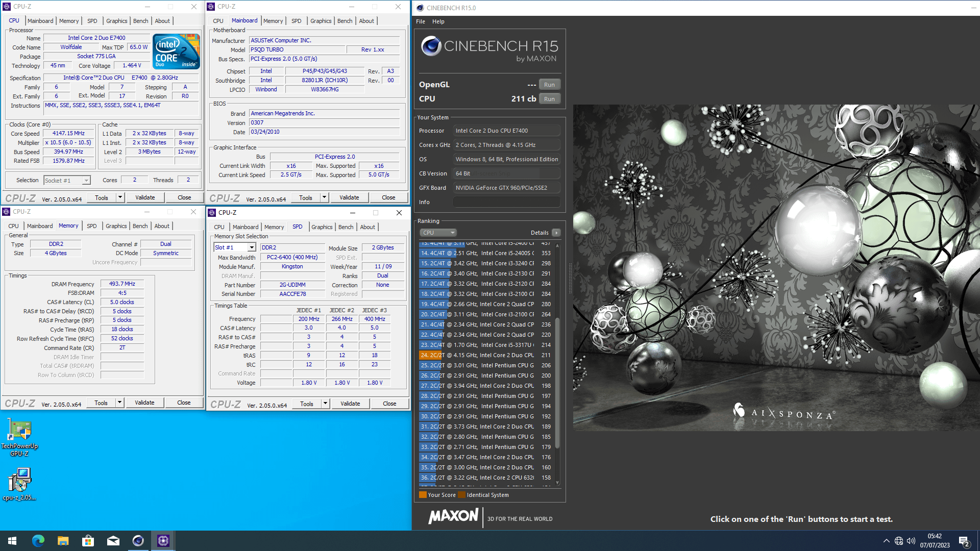Click the BIOS date 03/24/2010
The height and width of the screenshot is (551, 980).
pos(324,132)
